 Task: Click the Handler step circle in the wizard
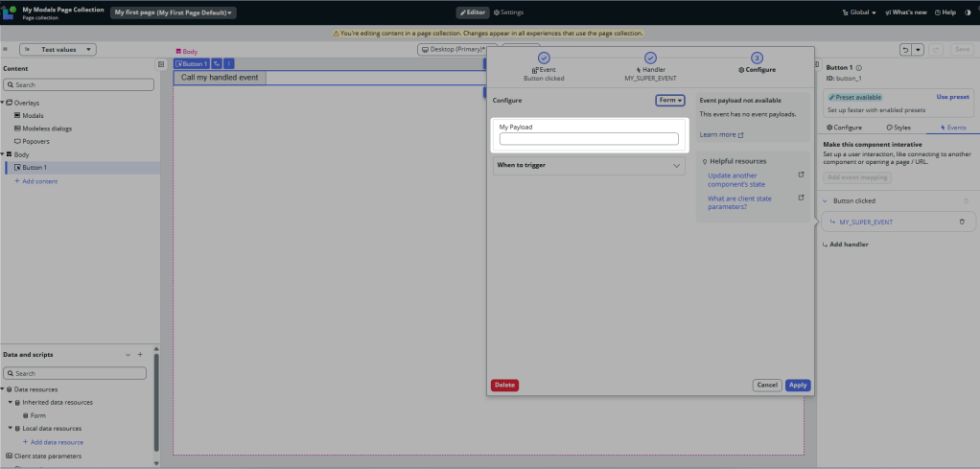click(650, 58)
